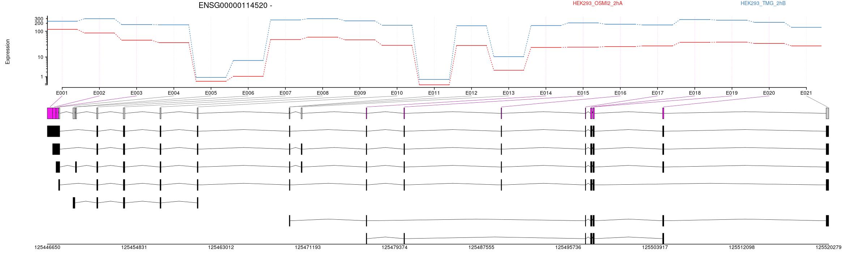The height and width of the screenshot is (253, 868).
Task: Click exon label E015
Action: [x=583, y=93]
